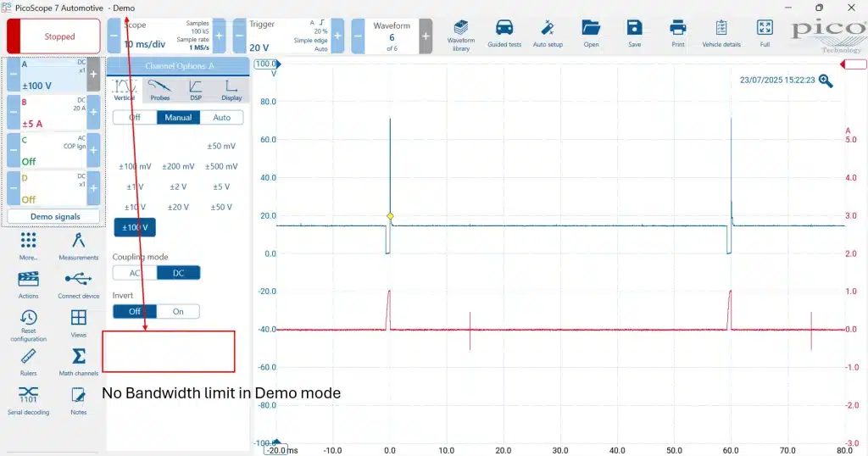The height and width of the screenshot is (456, 868).
Task: Select DC coupling mode
Action: click(x=178, y=273)
